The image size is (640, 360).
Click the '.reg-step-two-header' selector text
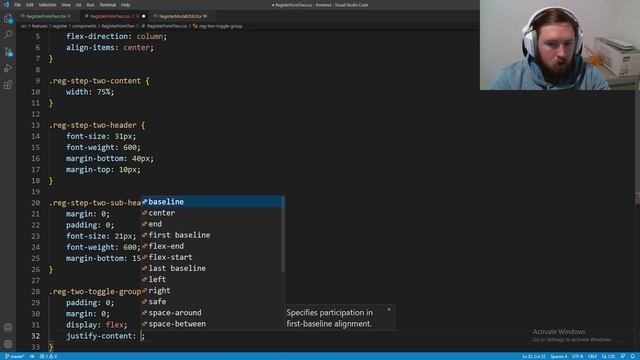click(x=93, y=125)
